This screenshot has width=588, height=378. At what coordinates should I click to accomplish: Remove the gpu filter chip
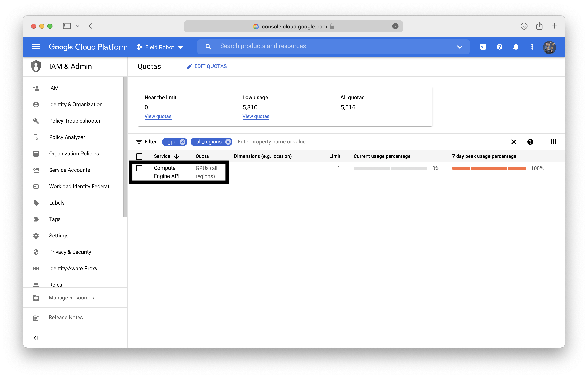(182, 142)
